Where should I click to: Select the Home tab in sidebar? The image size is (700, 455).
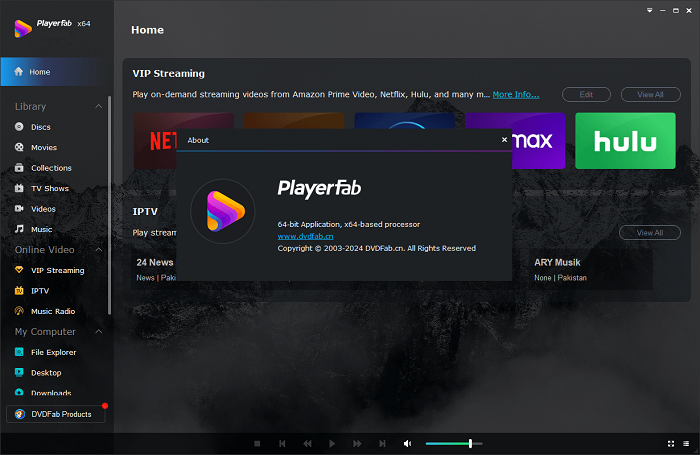(x=40, y=72)
